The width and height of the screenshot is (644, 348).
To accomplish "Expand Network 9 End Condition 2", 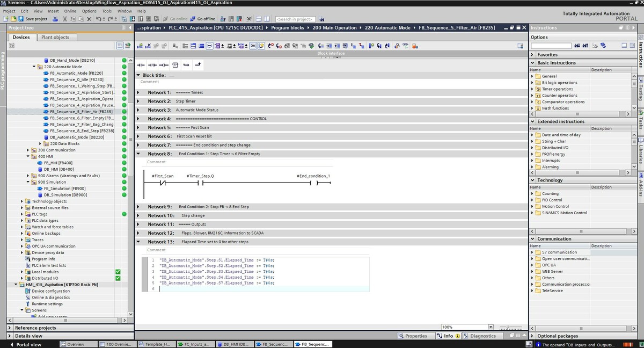I will [x=138, y=207].
